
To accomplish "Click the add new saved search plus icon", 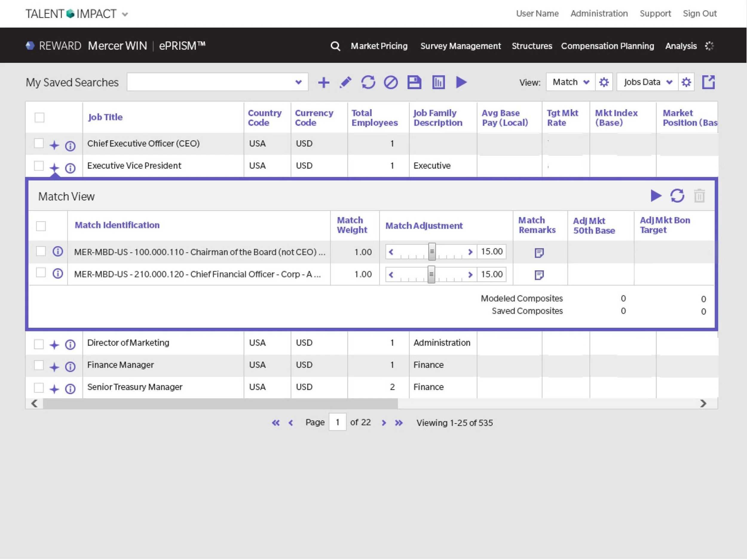I will [x=324, y=82].
